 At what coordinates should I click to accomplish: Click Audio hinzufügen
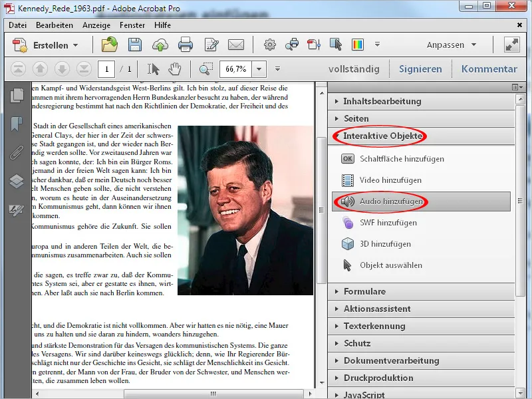[421, 201]
